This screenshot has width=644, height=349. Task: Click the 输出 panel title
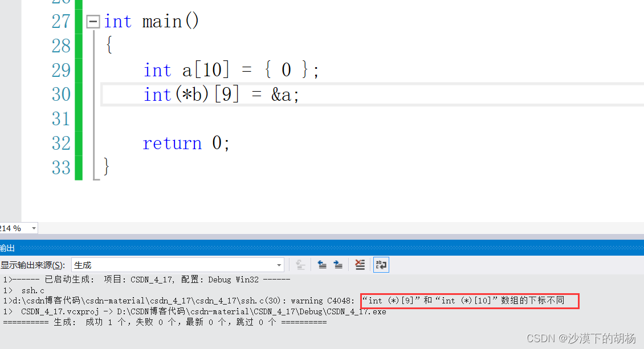[x=7, y=248]
